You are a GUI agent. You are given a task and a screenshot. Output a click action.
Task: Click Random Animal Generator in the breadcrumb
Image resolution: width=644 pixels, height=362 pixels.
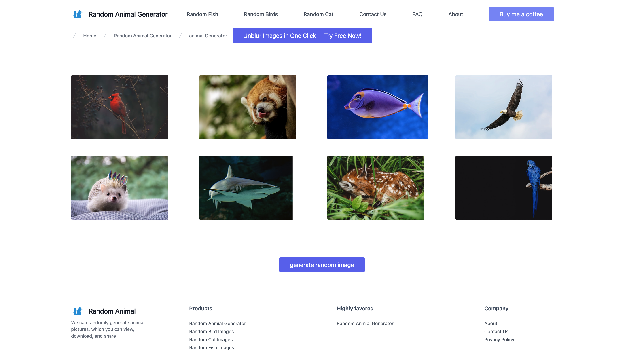point(142,36)
